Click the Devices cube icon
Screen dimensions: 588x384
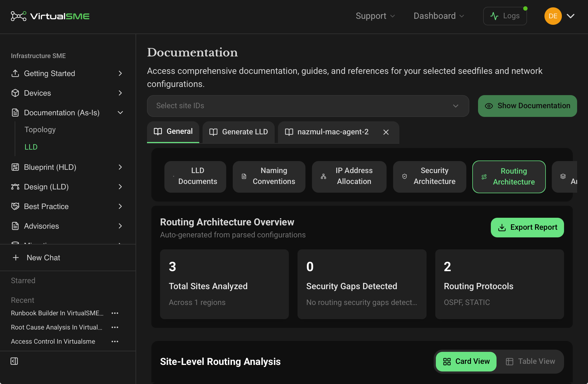tap(15, 93)
